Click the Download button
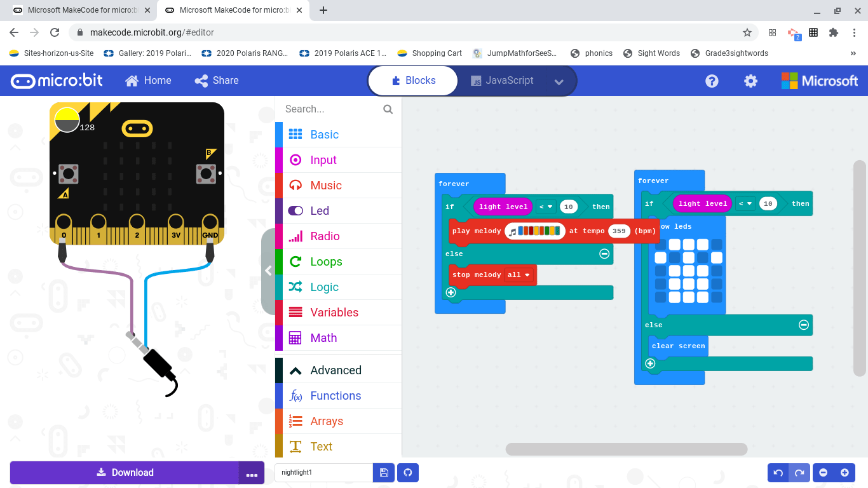 click(x=125, y=472)
